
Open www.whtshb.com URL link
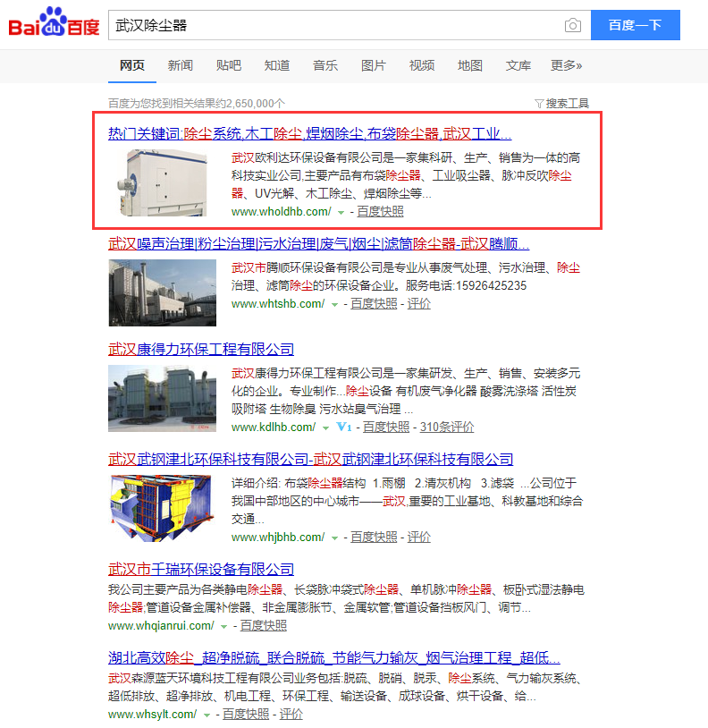coord(278,304)
